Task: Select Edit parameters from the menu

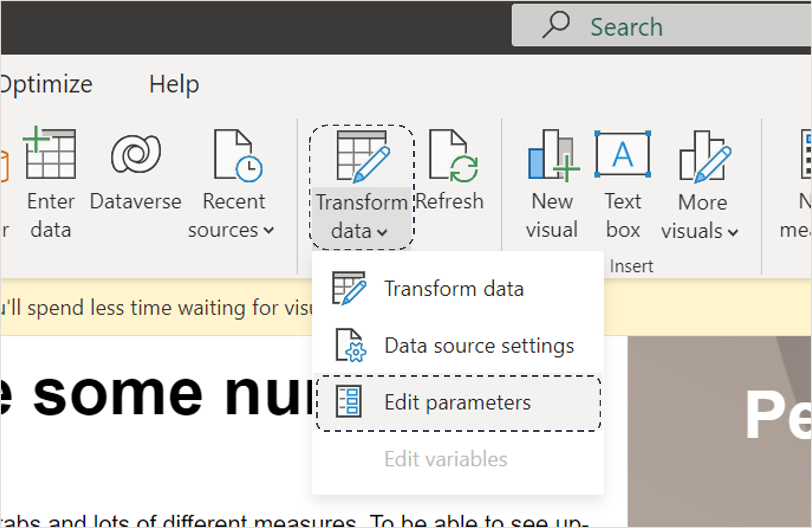Action: (x=457, y=402)
